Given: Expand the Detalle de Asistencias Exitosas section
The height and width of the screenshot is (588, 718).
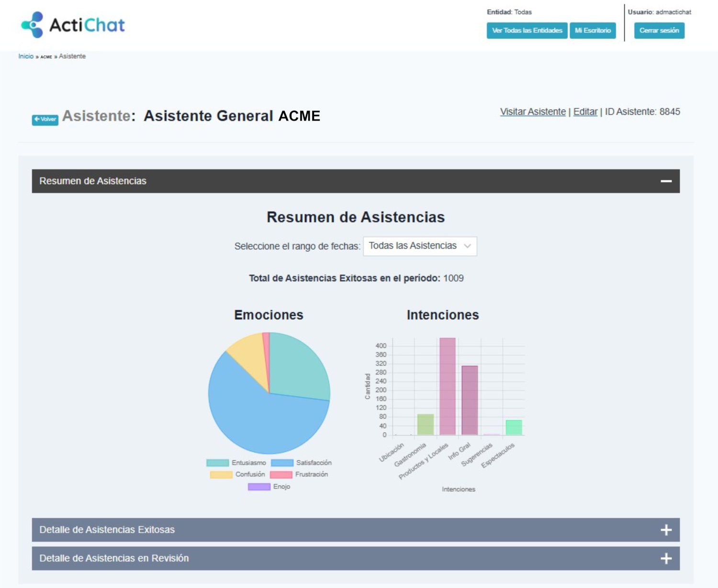Looking at the screenshot, I should pyautogui.click(x=107, y=530).
